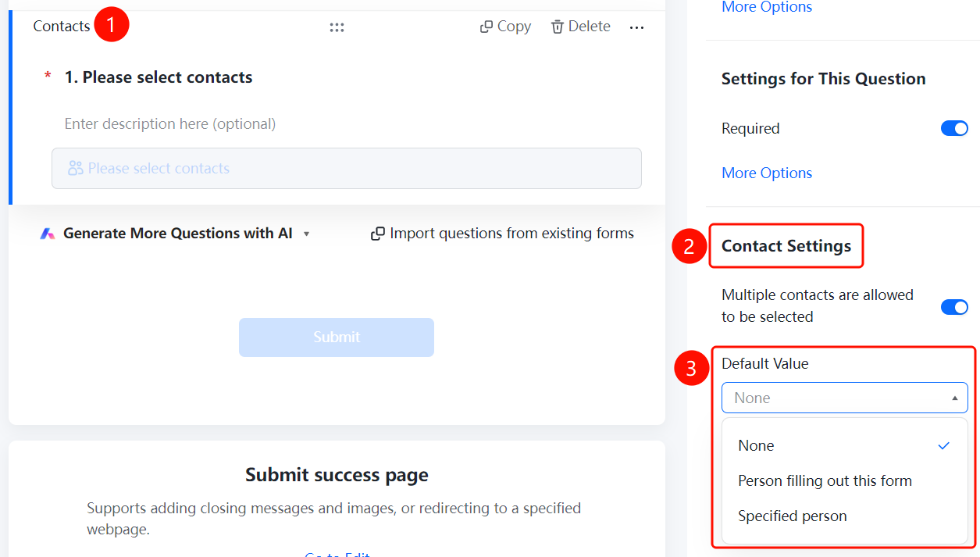Click the "Settings for This Question" heading
This screenshot has height=557, width=980.
pos(824,79)
